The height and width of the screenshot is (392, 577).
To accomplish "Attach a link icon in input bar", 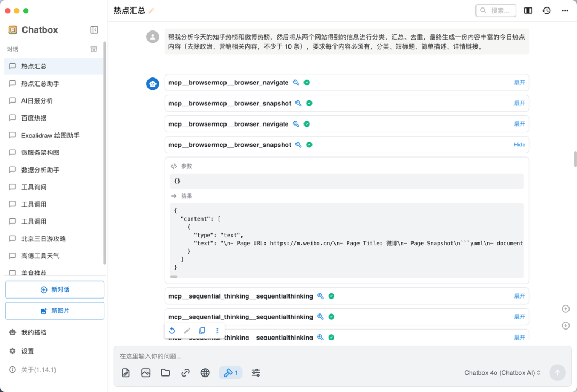I will (185, 373).
